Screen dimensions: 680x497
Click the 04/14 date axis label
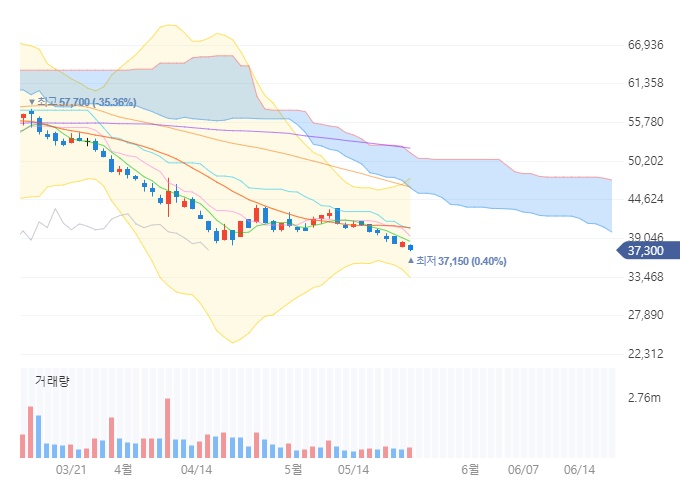pos(196,470)
